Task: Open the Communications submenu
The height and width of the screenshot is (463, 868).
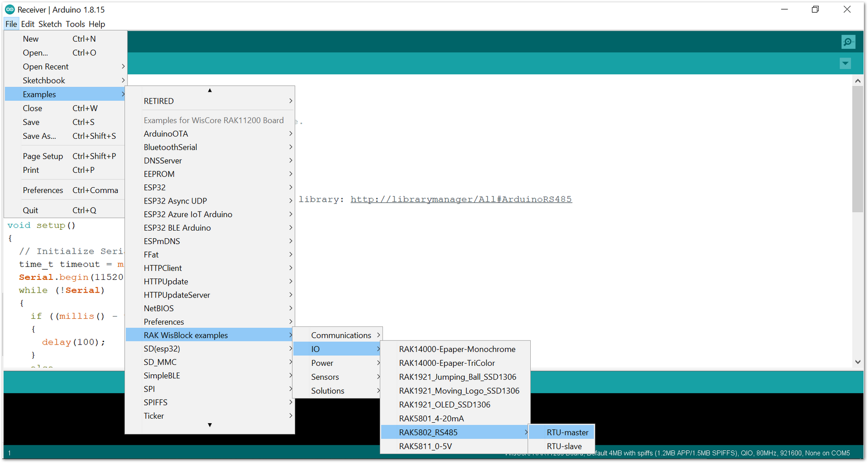Action: [x=337, y=335]
